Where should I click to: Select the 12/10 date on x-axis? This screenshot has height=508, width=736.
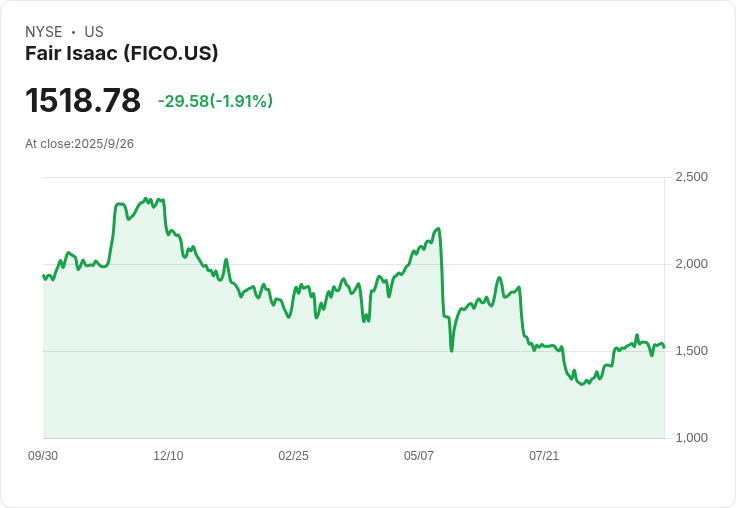pyautogui.click(x=168, y=456)
